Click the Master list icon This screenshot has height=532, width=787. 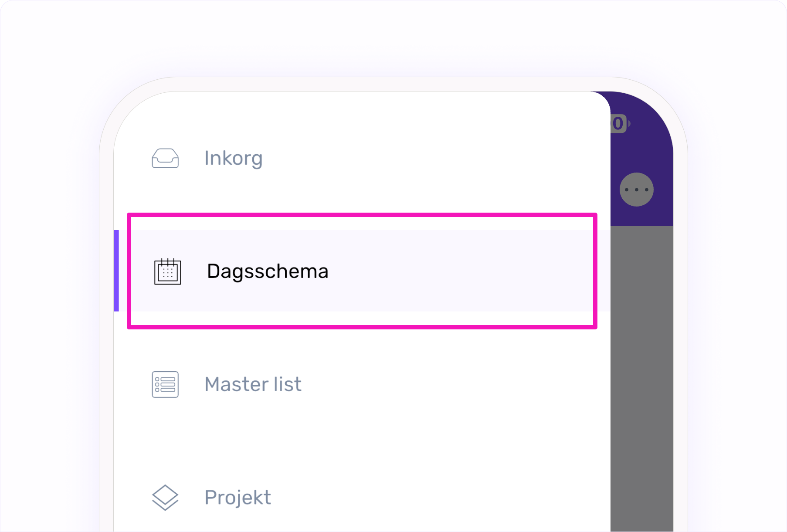(165, 384)
